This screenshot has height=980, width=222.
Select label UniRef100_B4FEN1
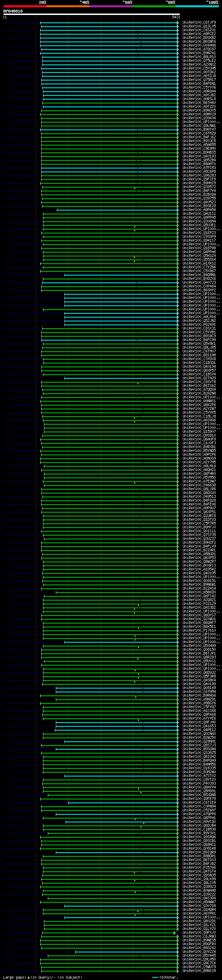pyautogui.click(x=199, y=83)
